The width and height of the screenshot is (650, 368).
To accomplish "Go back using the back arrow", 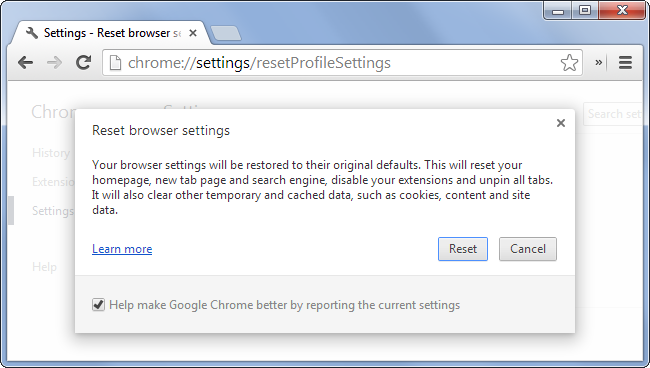I will click(25, 63).
